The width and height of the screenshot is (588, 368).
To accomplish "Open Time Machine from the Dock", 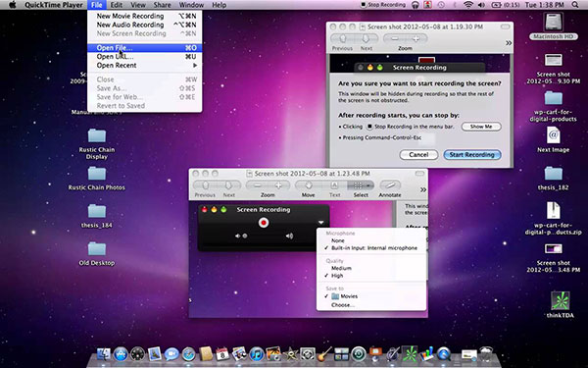I will point(359,353).
